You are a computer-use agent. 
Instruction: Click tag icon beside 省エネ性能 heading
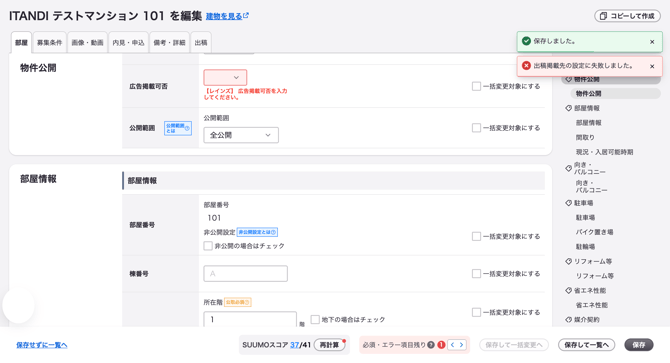pos(568,290)
